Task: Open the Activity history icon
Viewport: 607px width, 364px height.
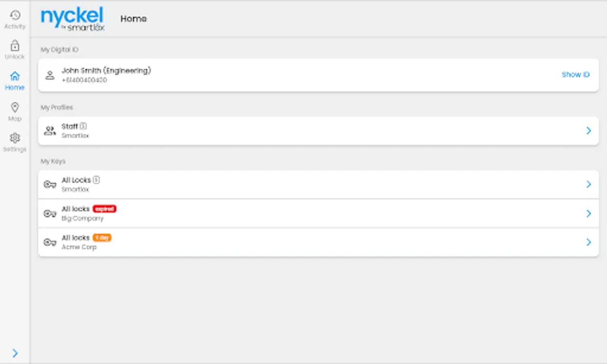Action: pyautogui.click(x=15, y=15)
